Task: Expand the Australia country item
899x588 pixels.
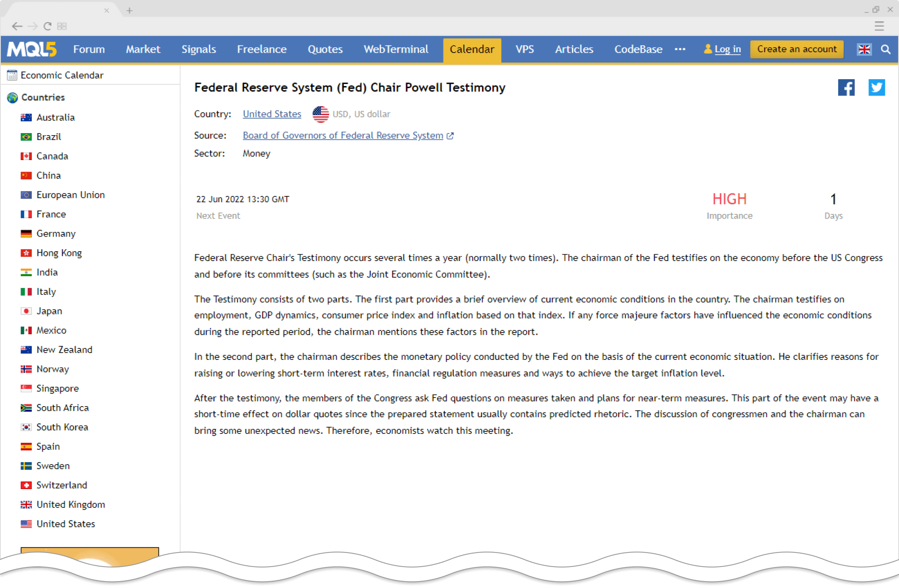Action: click(56, 117)
